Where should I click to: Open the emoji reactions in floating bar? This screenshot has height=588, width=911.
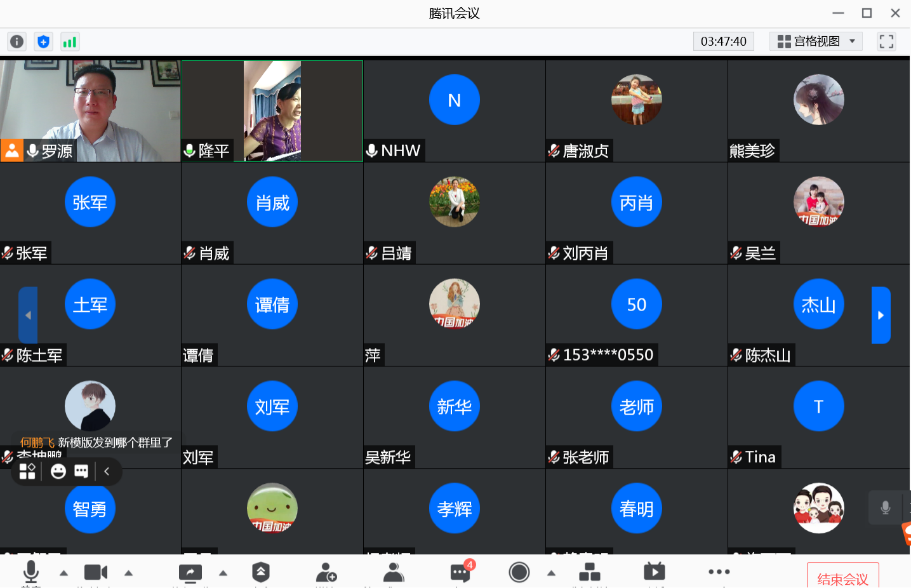pyautogui.click(x=58, y=471)
